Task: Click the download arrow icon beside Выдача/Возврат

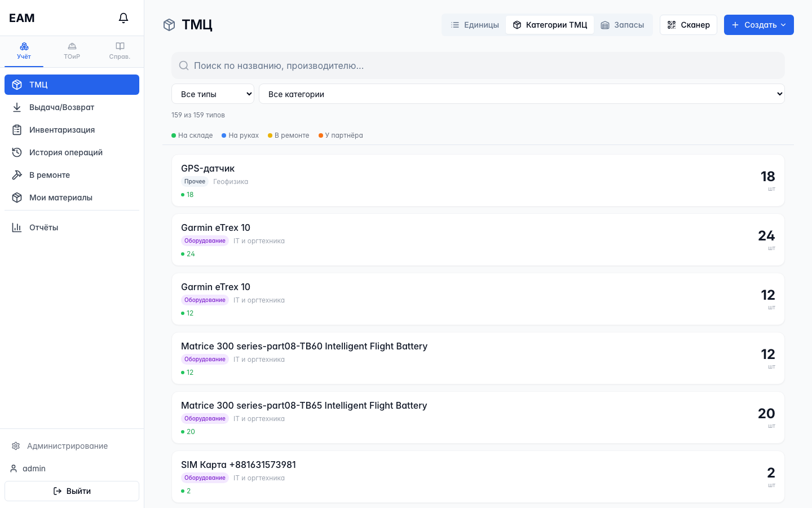Action: point(17,107)
